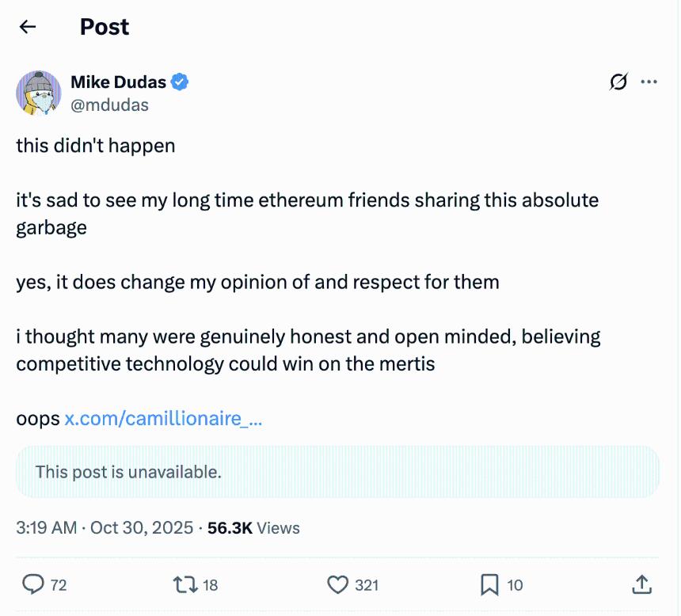Repost this post using the arrows icon
The width and height of the screenshot is (681, 616).
coord(184,585)
